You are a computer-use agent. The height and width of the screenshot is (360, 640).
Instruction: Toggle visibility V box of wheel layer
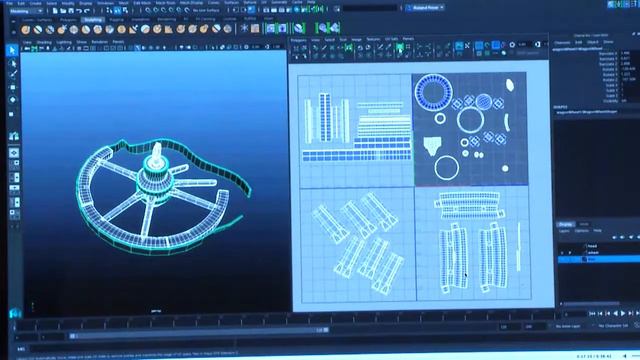(x=562, y=253)
